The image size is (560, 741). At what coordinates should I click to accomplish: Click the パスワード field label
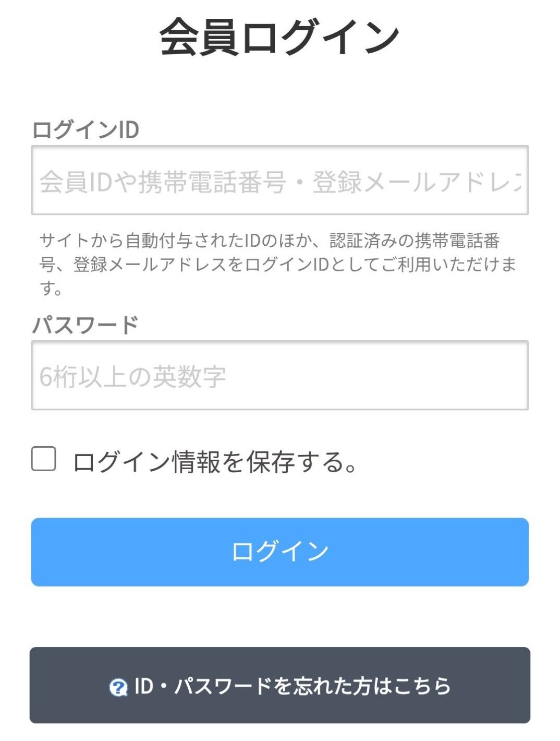[x=86, y=325]
